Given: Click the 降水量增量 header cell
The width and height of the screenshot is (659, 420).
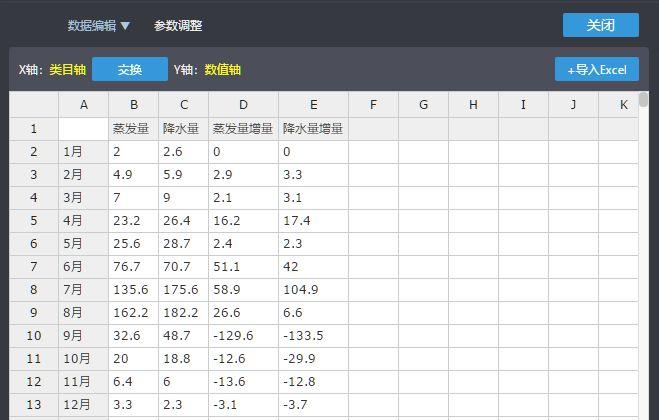Looking at the screenshot, I should 314,129.
